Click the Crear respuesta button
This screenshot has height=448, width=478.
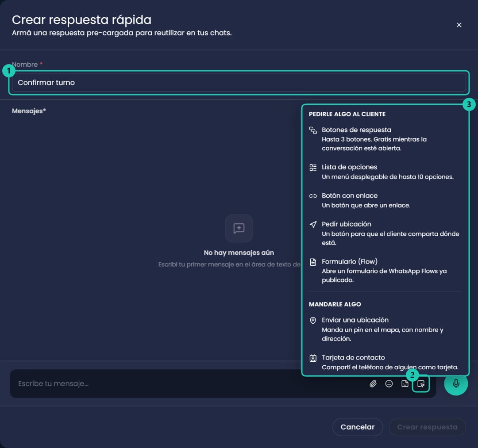pos(427,427)
